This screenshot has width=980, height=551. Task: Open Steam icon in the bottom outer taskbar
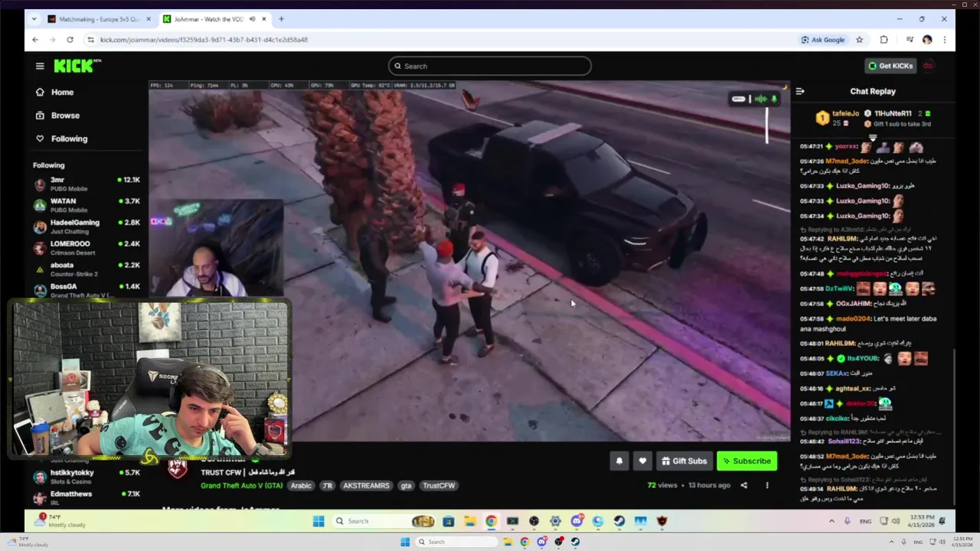575,542
